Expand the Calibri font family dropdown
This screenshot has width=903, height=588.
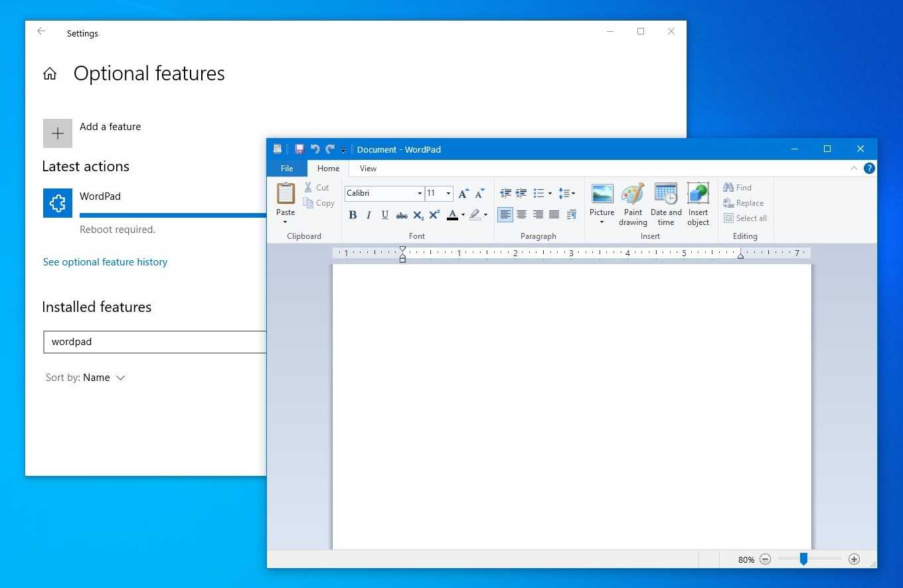[420, 194]
